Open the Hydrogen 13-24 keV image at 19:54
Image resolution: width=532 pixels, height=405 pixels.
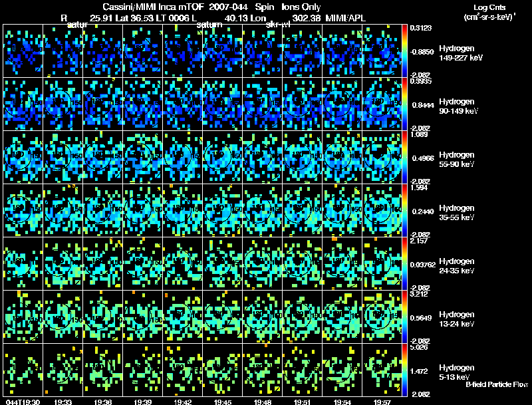click(x=342, y=317)
